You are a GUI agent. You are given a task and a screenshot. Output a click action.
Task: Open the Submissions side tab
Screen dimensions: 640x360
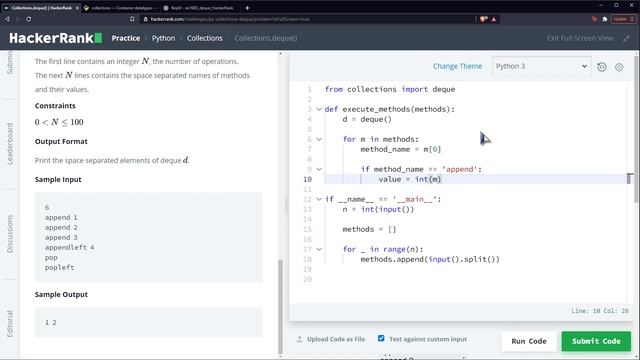pos(10,62)
